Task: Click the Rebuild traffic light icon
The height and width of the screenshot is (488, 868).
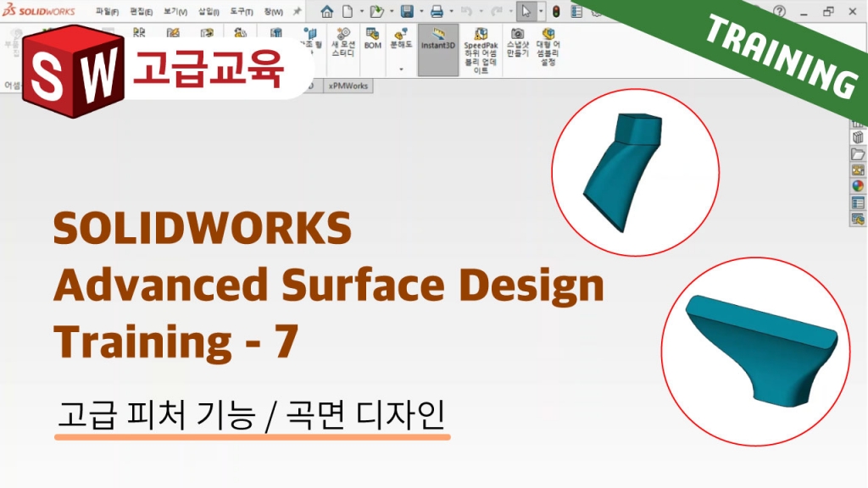Action: point(556,11)
